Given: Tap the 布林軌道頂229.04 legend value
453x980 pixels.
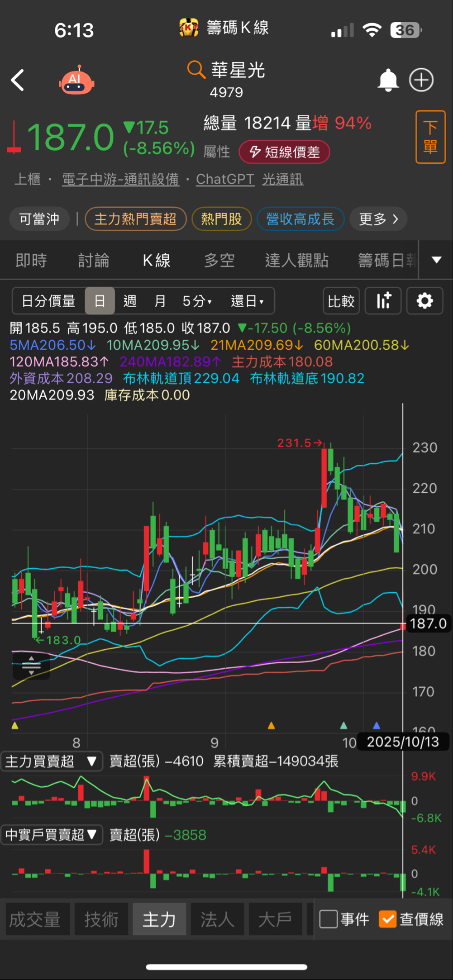Looking at the screenshot, I should [181, 378].
